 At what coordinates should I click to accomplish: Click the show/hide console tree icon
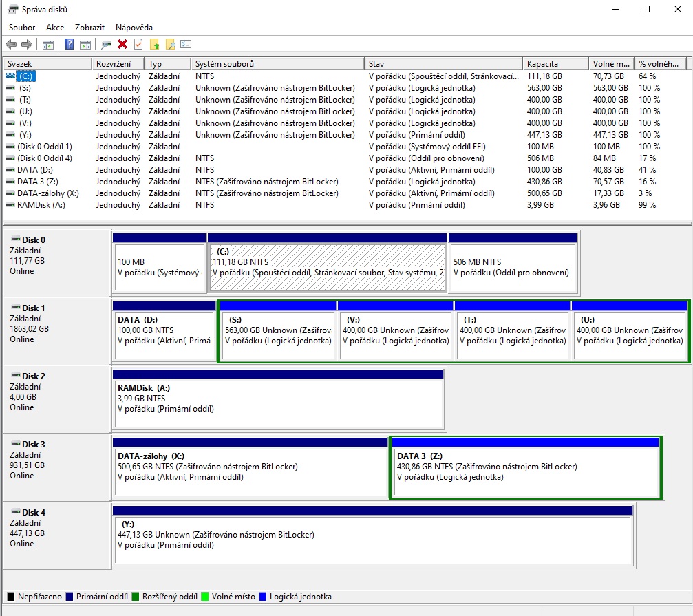click(x=48, y=45)
